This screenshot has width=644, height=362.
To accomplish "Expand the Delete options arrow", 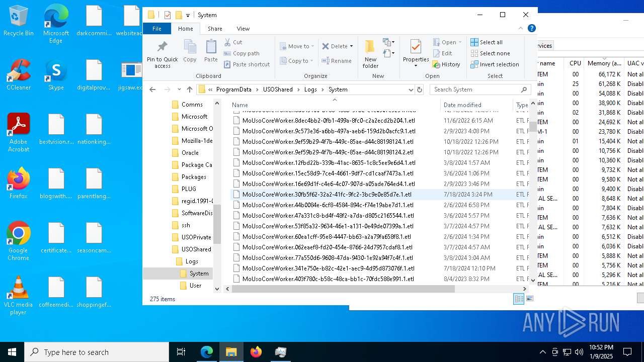I will (351, 46).
